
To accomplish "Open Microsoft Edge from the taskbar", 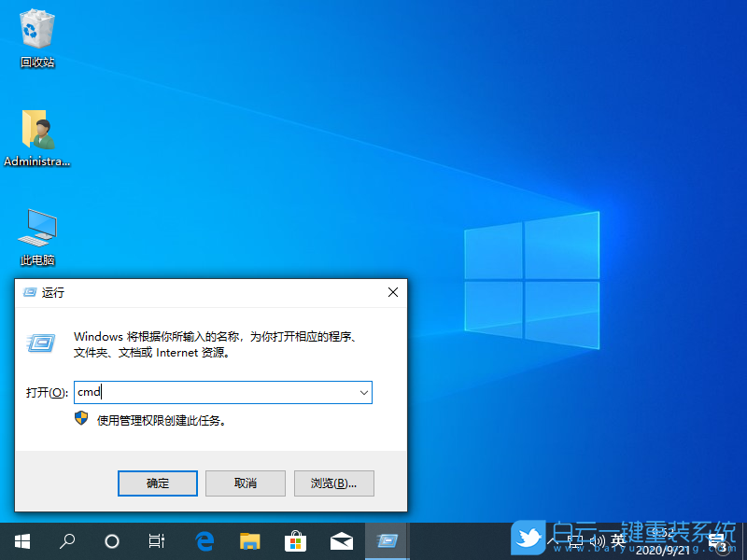I will [204, 540].
